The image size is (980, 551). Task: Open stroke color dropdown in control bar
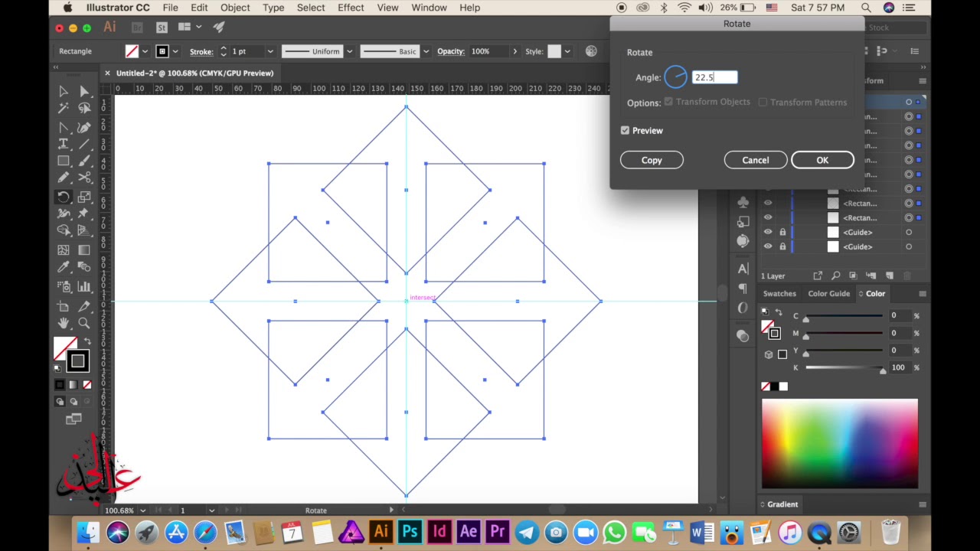175,51
